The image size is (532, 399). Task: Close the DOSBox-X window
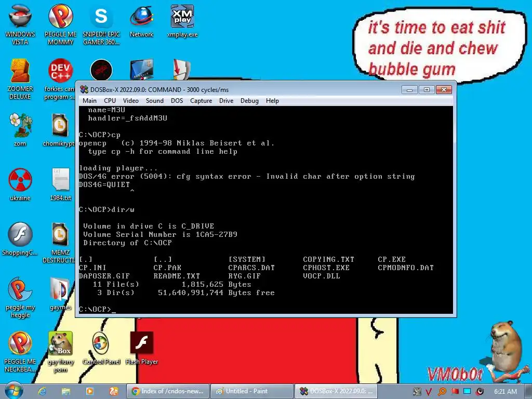coord(444,89)
